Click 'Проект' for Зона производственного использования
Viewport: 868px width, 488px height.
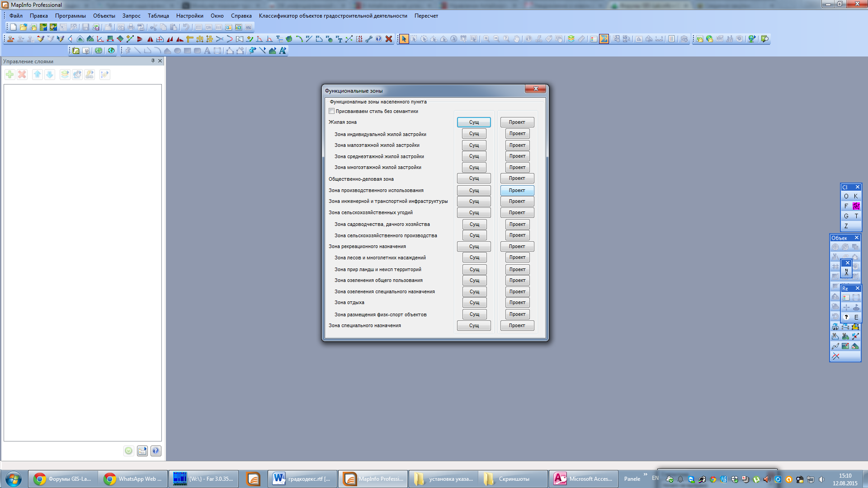pyautogui.click(x=517, y=191)
